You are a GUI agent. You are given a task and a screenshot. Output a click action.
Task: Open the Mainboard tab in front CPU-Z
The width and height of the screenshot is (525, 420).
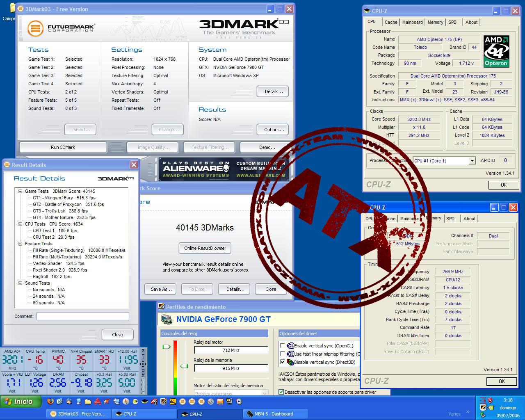click(x=412, y=22)
